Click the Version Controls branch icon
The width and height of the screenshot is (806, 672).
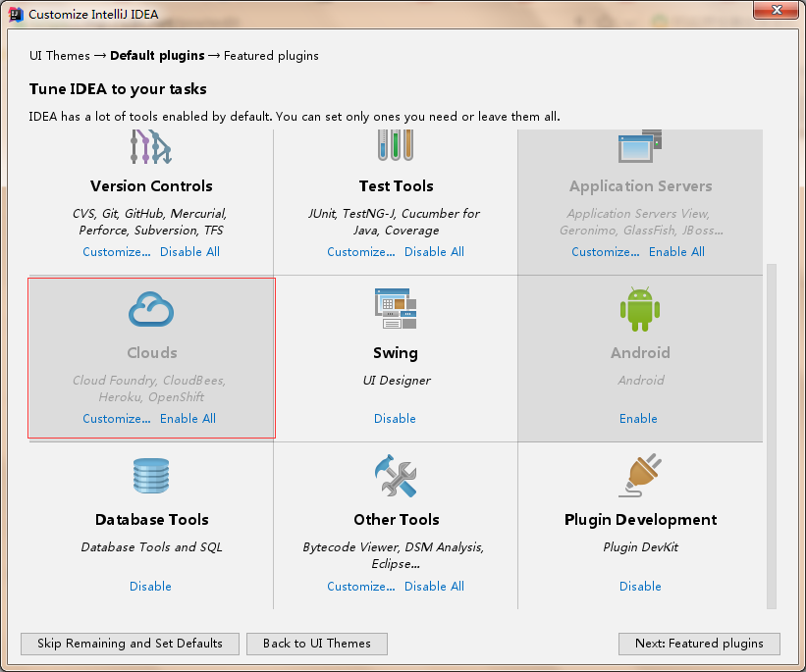click(x=150, y=147)
